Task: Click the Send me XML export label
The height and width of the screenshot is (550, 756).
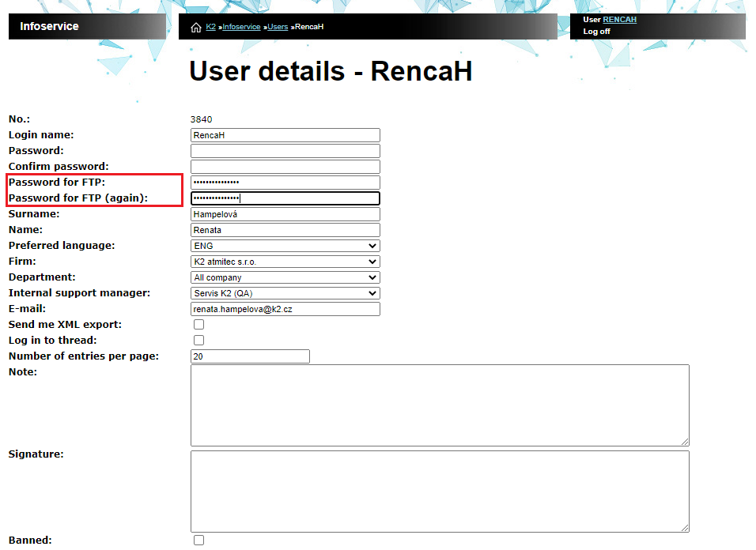Action: (x=65, y=325)
